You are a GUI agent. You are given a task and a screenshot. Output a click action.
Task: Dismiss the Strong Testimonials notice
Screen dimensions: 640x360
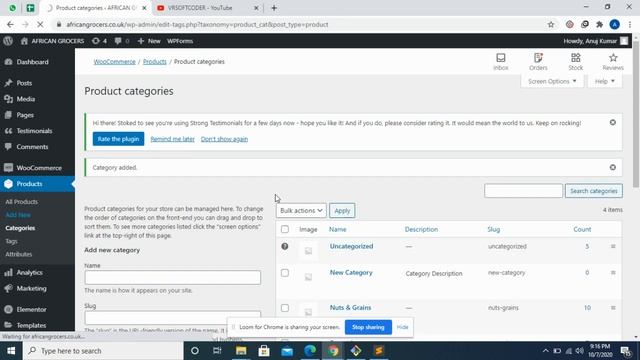coord(613,122)
